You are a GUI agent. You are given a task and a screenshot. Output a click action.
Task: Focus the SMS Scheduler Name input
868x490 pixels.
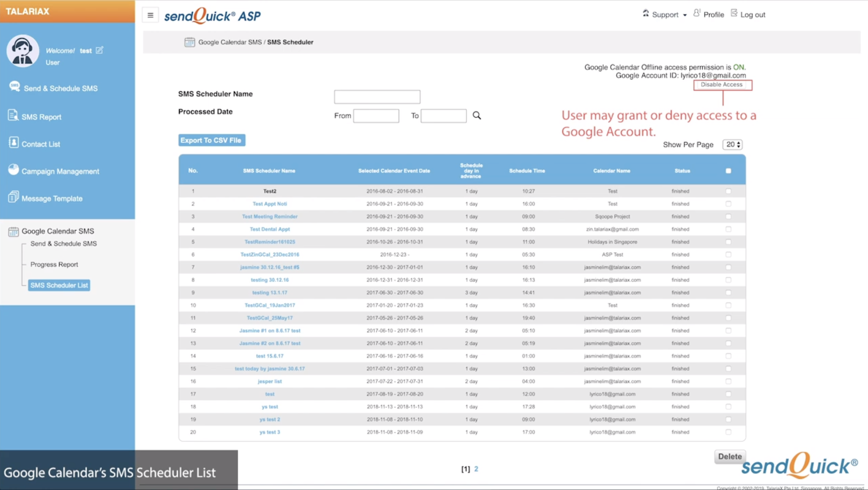pyautogui.click(x=377, y=97)
